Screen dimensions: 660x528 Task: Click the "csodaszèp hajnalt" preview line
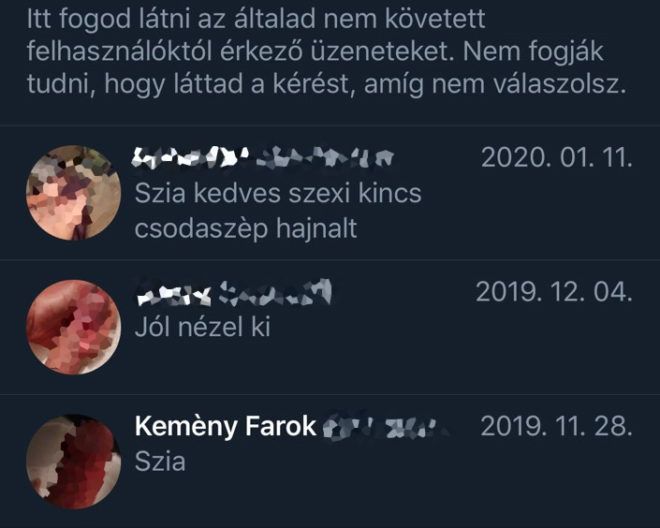pyautogui.click(x=246, y=229)
